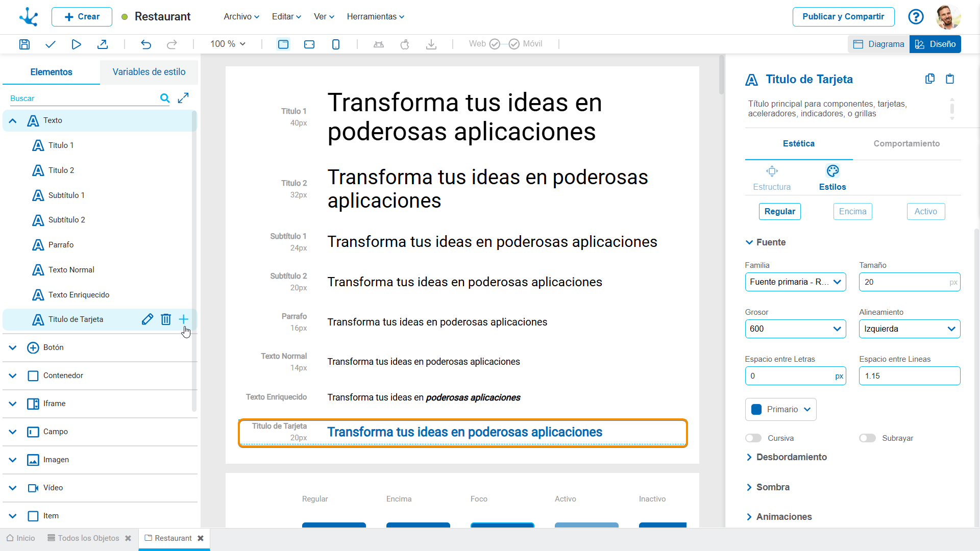Image resolution: width=980 pixels, height=551 pixels.
Task: Open the Grosor 600 dropdown
Action: pyautogui.click(x=795, y=329)
